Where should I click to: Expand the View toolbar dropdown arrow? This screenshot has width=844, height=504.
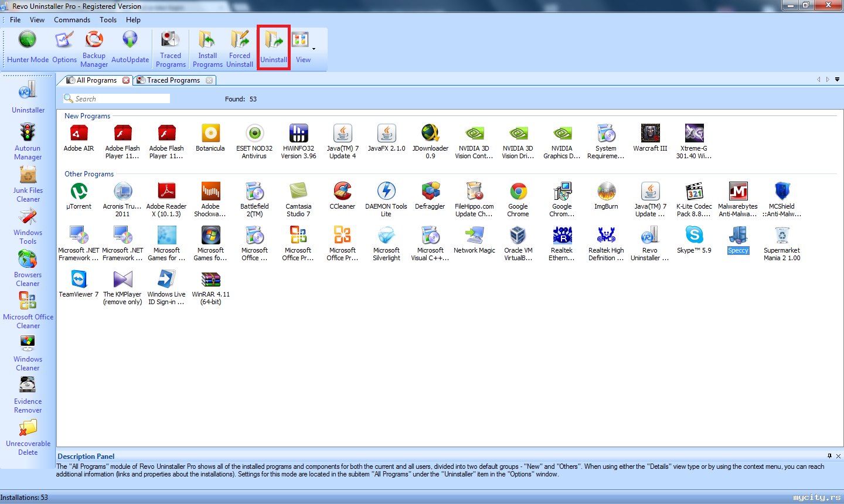coord(314,49)
